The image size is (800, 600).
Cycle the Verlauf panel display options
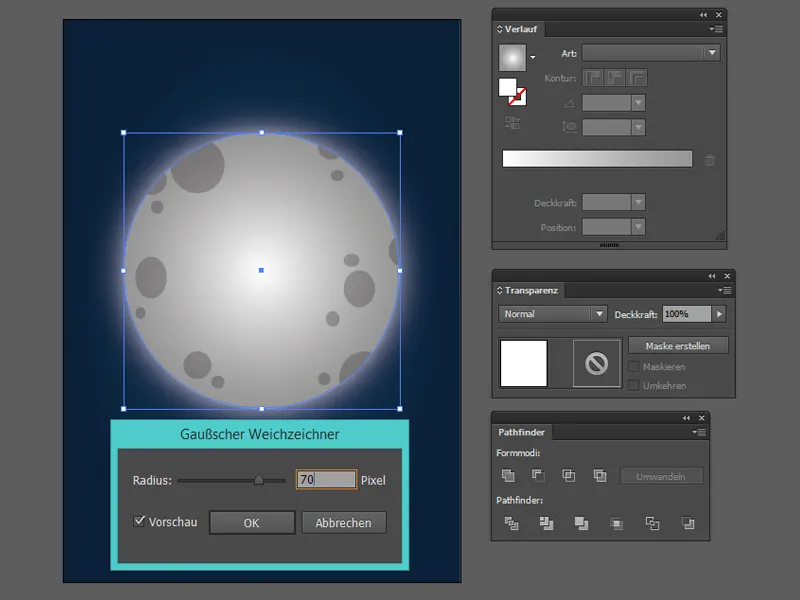(499, 29)
